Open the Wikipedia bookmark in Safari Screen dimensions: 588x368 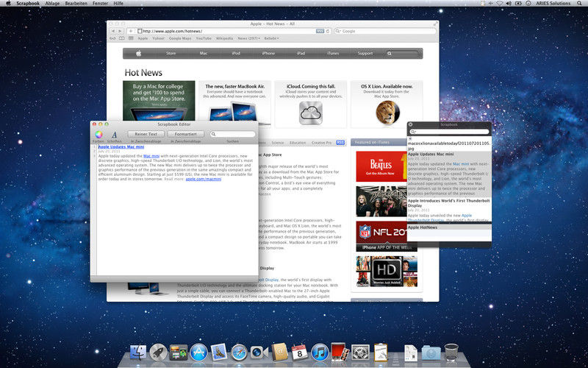tap(225, 38)
